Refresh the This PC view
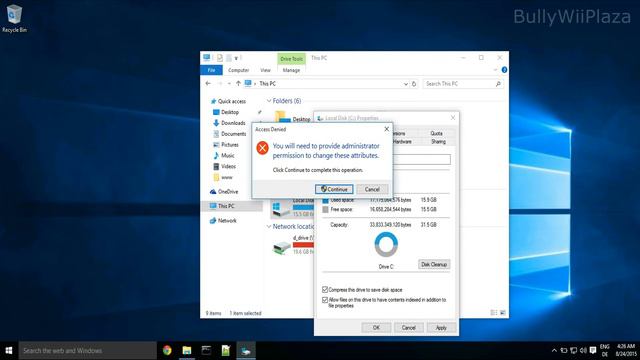640x360 pixels. [414, 84]
